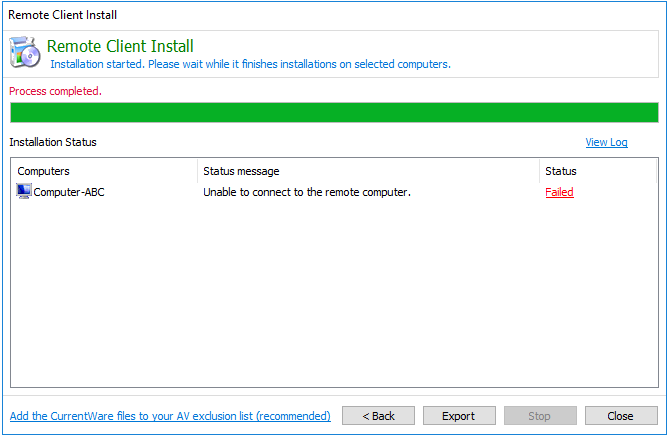This screenshot has height=440, width=672.
Task: Click the green Remote Client Install heading
Action: [x=120, y=47]
